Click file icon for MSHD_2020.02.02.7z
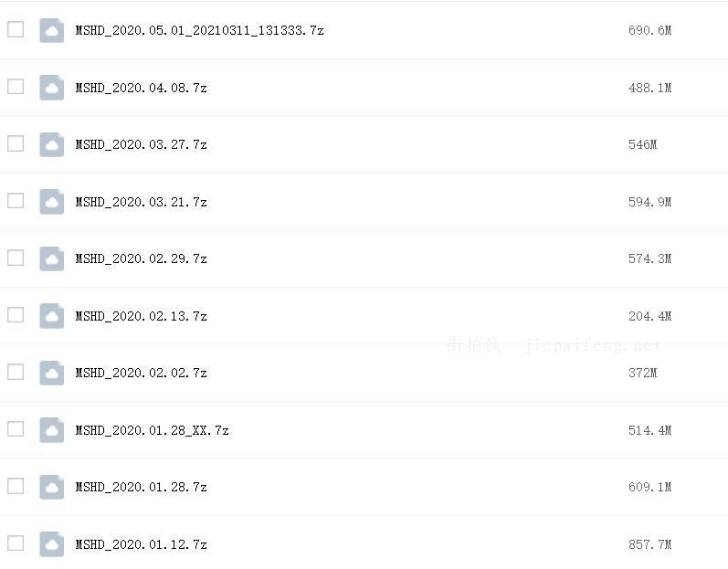 [52, 374]
